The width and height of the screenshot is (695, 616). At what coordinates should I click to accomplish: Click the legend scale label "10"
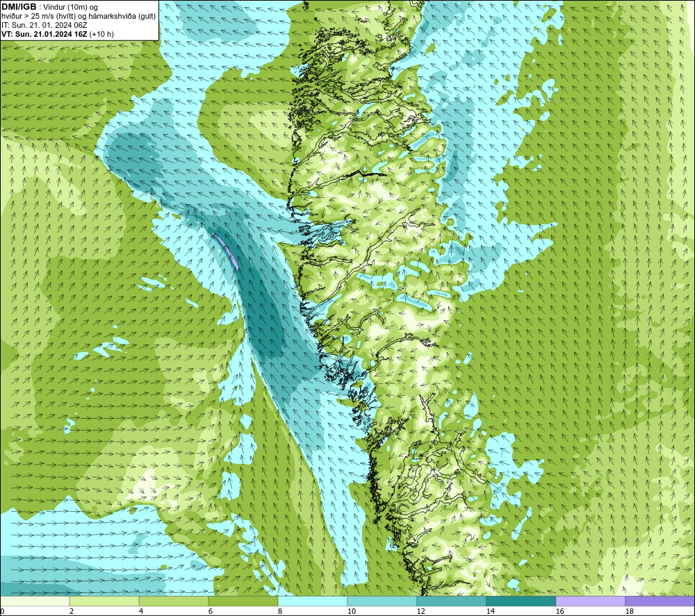(x=352, y=612)
